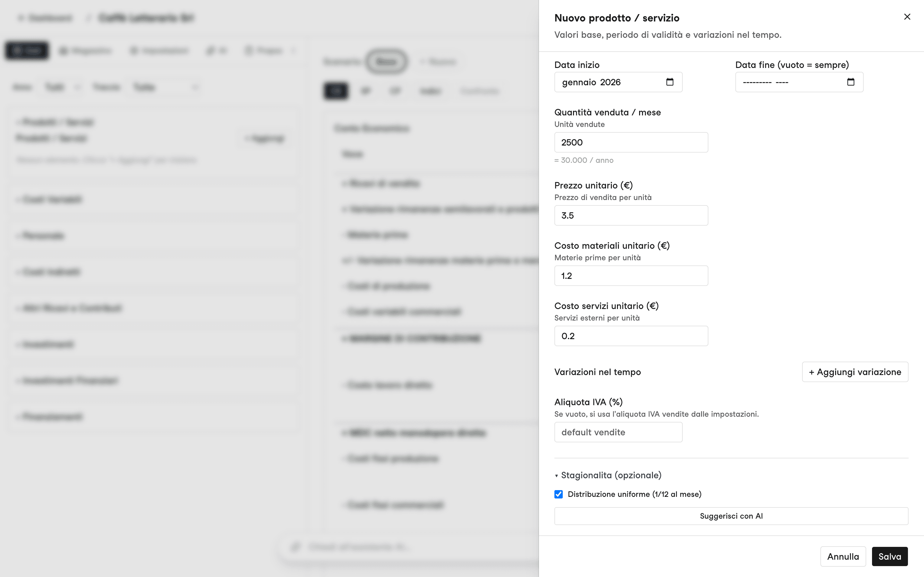The height and width of the screenshot is (577, 924).
Task: Toggle Distribuzione uniforme checkbox
Action: pos(559,494)
